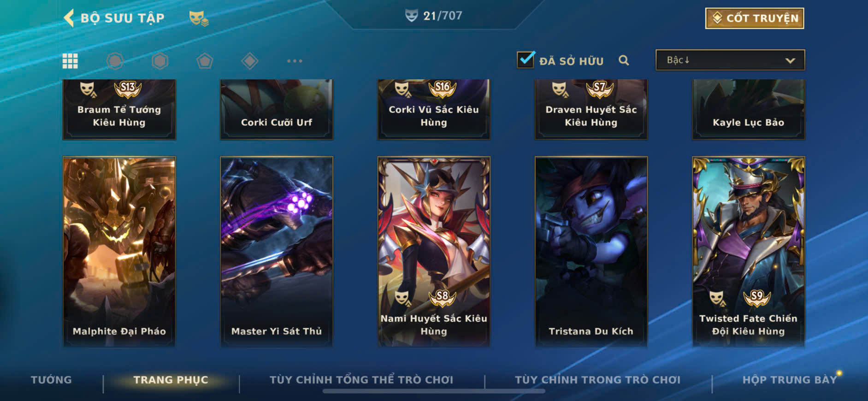Filter skins by the circle rarity icon
868x401 pixels.
115,61
